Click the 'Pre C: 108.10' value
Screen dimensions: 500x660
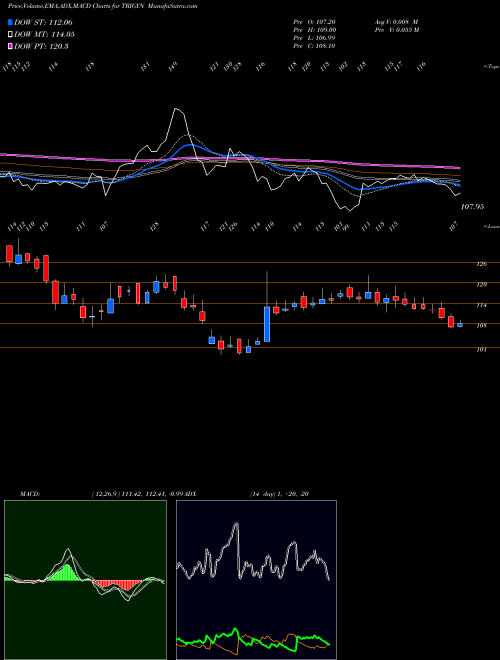click(314, 46)
